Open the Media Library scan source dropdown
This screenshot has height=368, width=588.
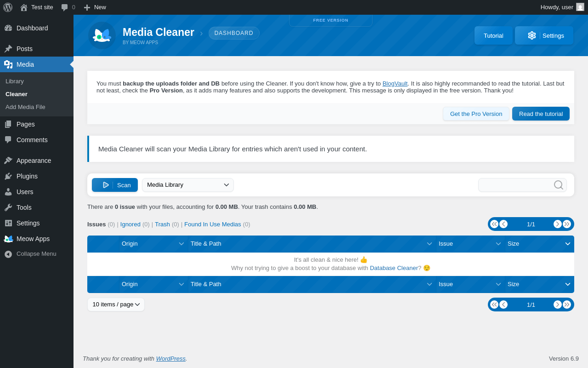(188, 185)
